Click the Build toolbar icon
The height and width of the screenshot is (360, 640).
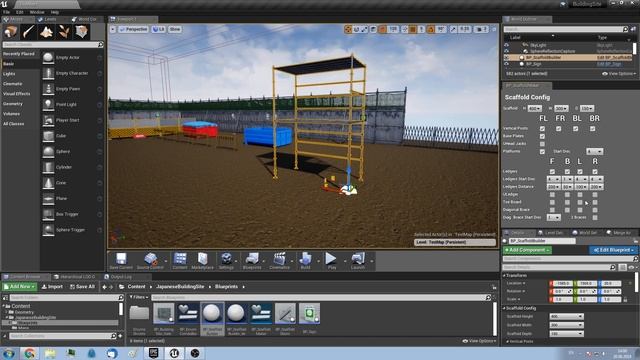point(305,261)
